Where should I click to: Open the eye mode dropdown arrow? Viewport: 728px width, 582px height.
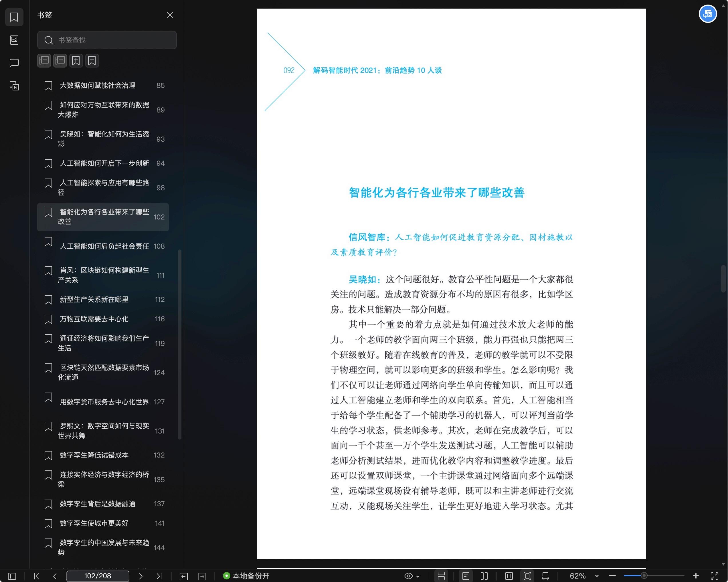click(418, 576)
